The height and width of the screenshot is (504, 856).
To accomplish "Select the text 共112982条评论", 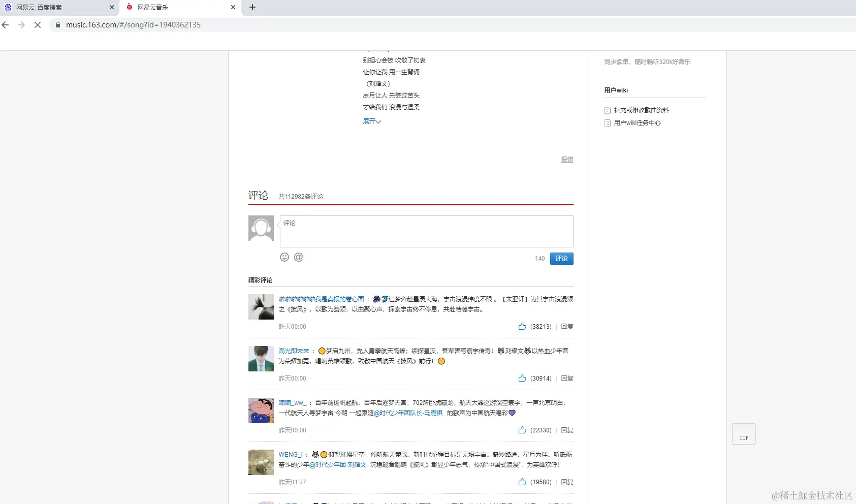I will pyautogui.click(x=301, y=197).
